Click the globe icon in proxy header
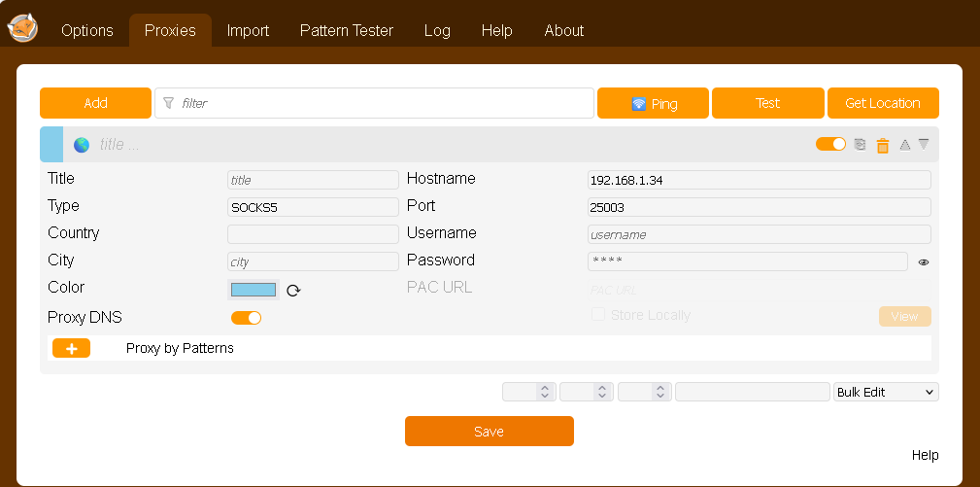The width and height of the screenshot is (980, 487). [x=82, y=145]
